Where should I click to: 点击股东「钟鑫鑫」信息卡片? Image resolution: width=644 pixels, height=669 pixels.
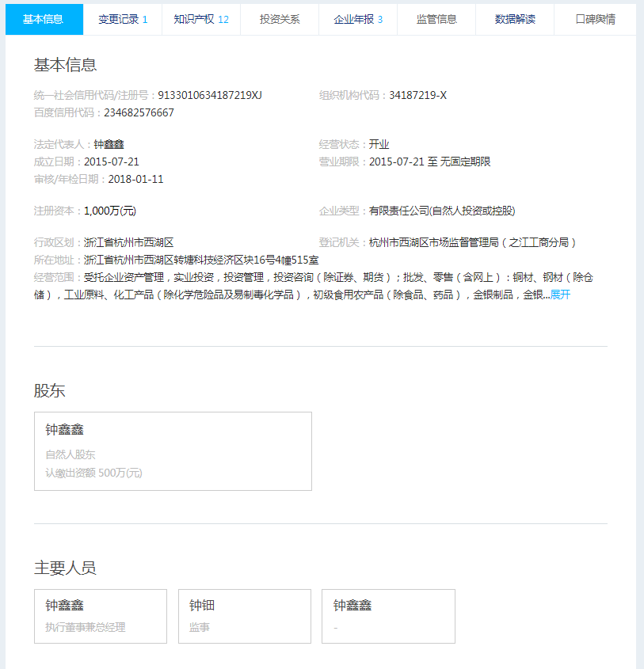[172, 451]
